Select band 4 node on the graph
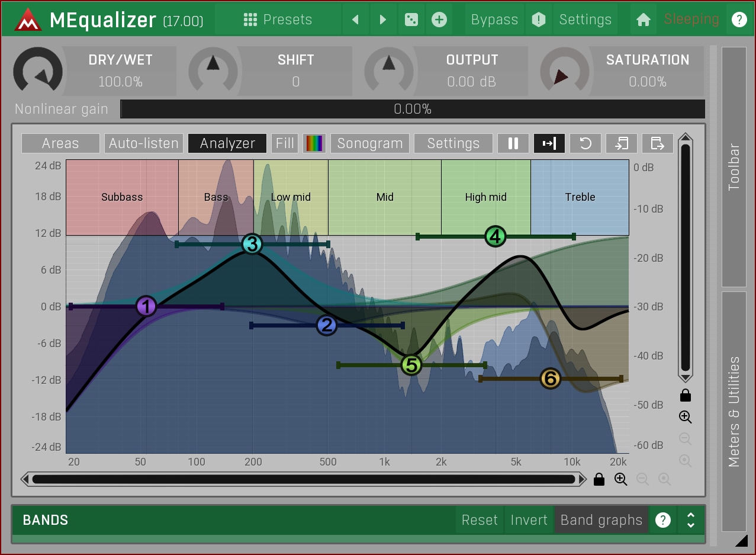 [x=495, y=237]
